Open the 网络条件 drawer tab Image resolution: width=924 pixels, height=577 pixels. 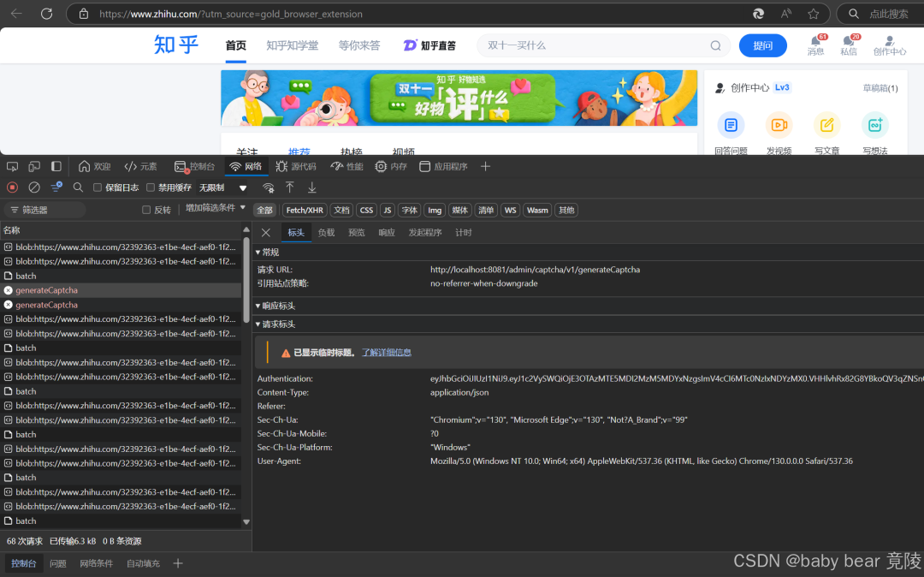coord(96,564)
